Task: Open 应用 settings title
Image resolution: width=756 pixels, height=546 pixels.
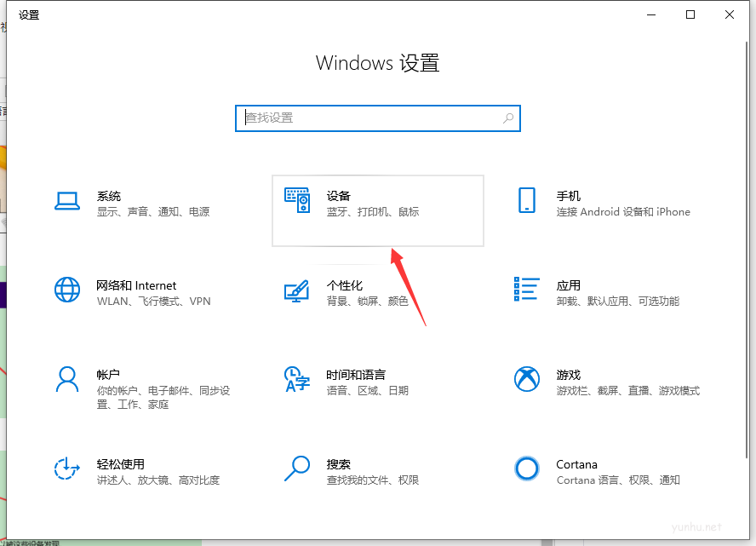Action: [x=569, y=285]
